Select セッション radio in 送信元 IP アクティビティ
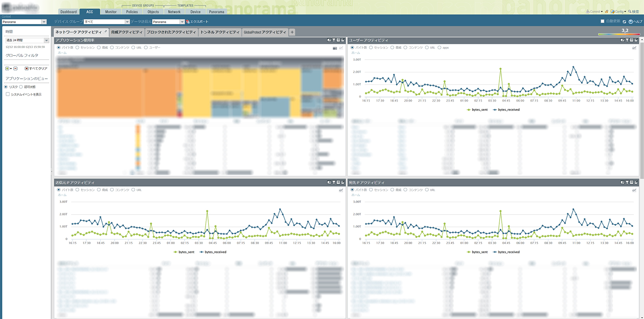Screen dimensions: 644x319 click(78, 190)
